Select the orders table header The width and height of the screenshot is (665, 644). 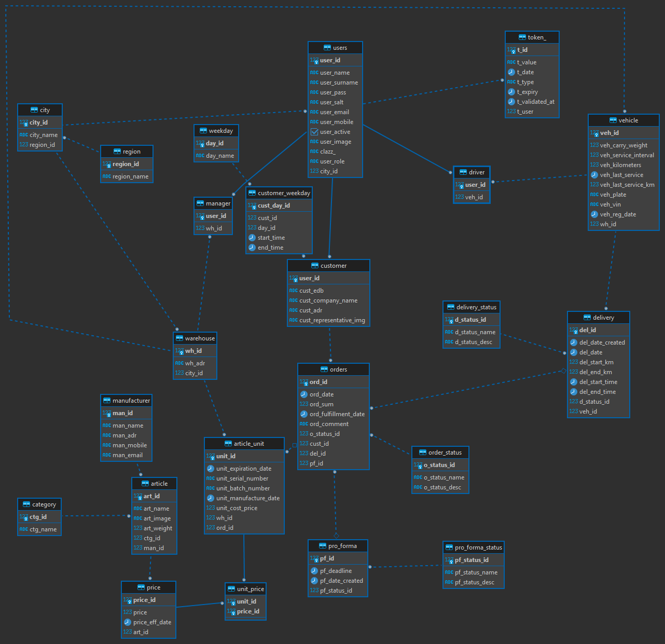click(x=334, y=369)
